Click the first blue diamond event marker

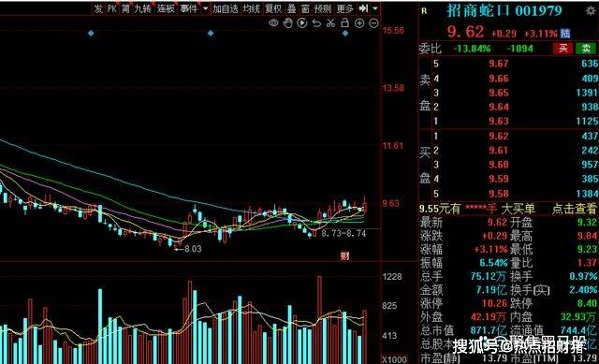pyautogui.click(x=91, y=34)
